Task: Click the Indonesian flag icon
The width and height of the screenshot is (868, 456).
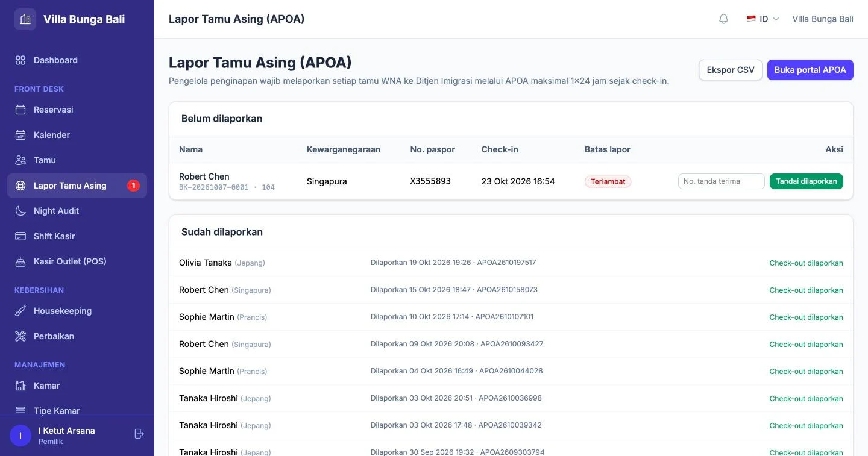Action: tap(751, 19)
